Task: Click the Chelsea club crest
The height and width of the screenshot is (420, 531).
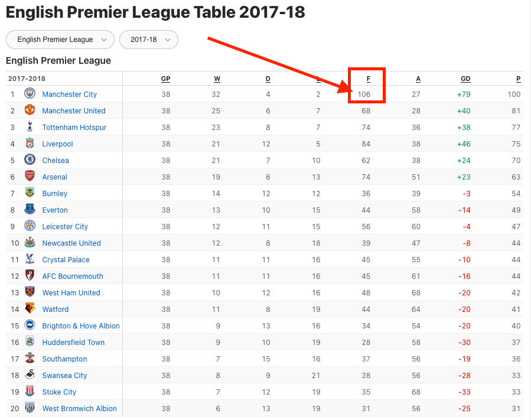Action: 30,160
